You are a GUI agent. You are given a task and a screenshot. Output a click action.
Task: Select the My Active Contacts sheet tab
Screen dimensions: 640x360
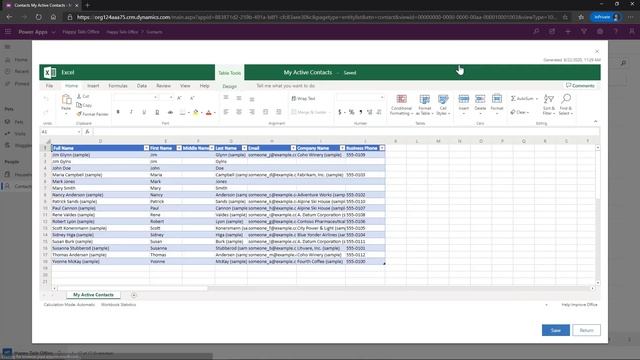coord(93,295)
